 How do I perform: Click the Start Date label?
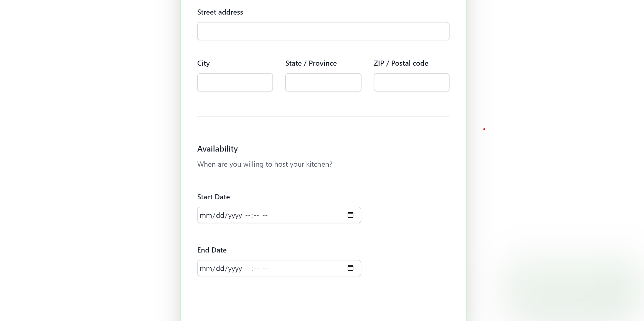213,197
